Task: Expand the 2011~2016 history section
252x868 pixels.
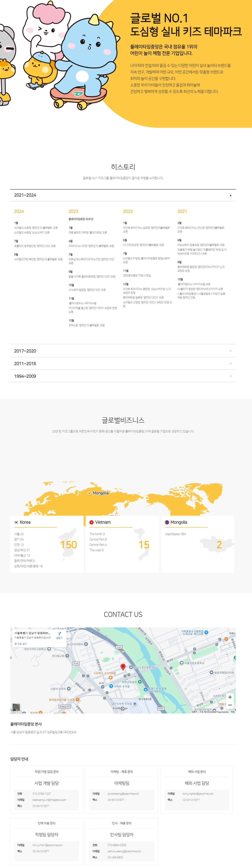Action: [x=230, y=364]
